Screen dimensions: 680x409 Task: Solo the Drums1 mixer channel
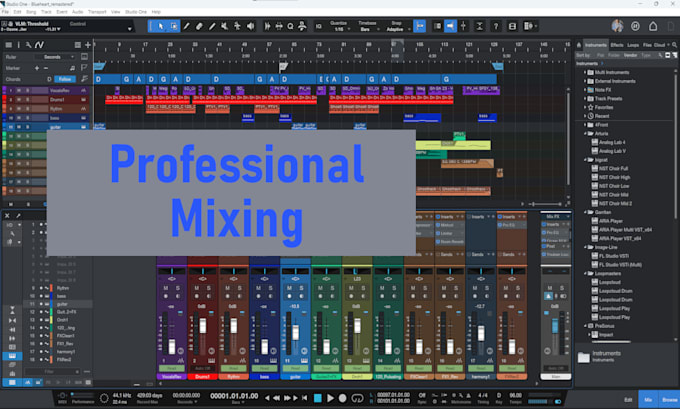click(209, 288)
